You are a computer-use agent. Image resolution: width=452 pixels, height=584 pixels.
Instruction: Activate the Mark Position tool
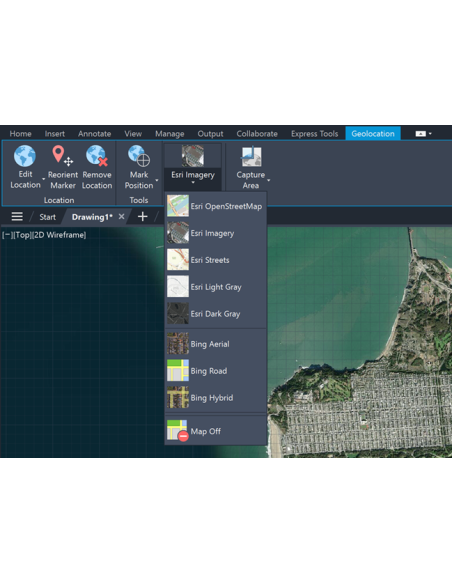pos(139,167)
